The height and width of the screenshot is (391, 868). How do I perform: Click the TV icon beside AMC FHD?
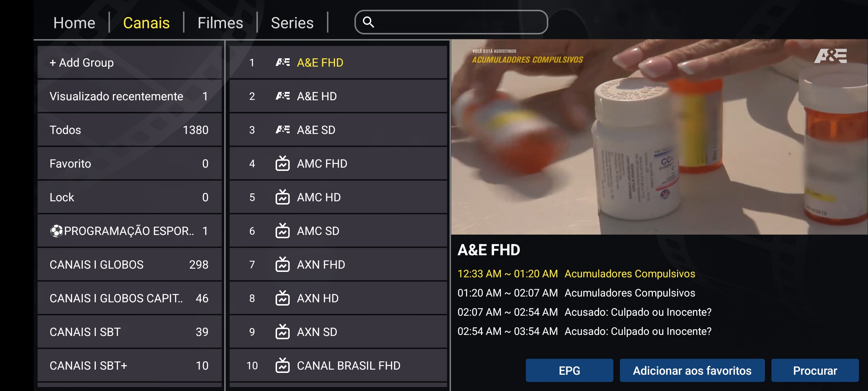tap(282, 164)
